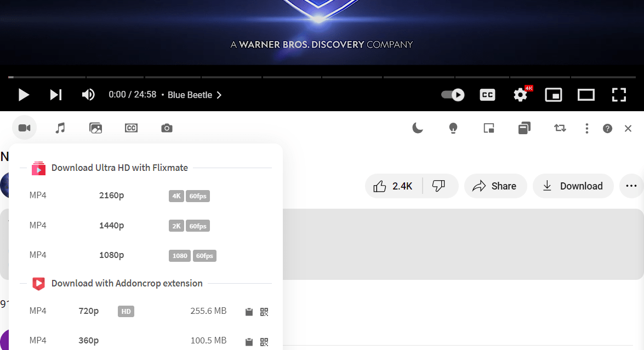This screenshot has height=350, width=644.
Task: Click the Share button
Action: coord(495,186)
